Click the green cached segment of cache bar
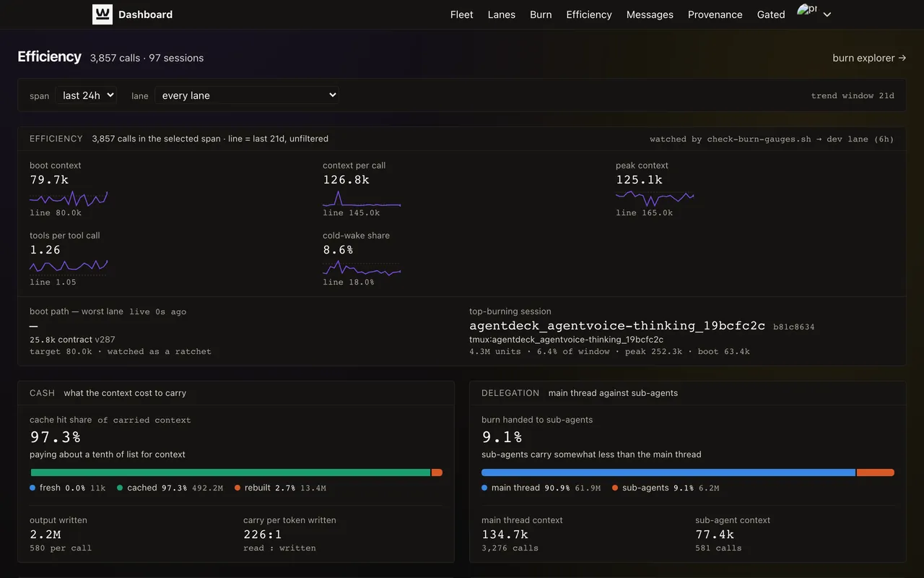Image resolution: width=924 pixels, height=578 pixels. pos(230,473)
